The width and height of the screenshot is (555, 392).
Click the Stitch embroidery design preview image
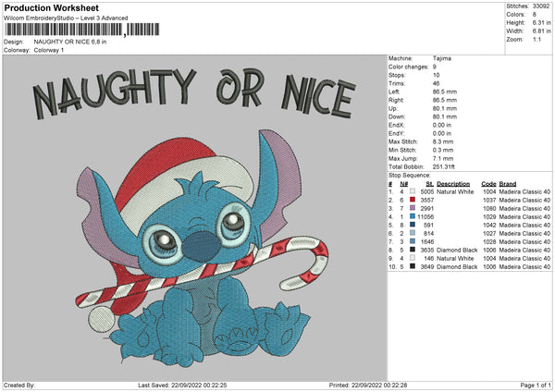pyautogui.click(x=195, y=217)
